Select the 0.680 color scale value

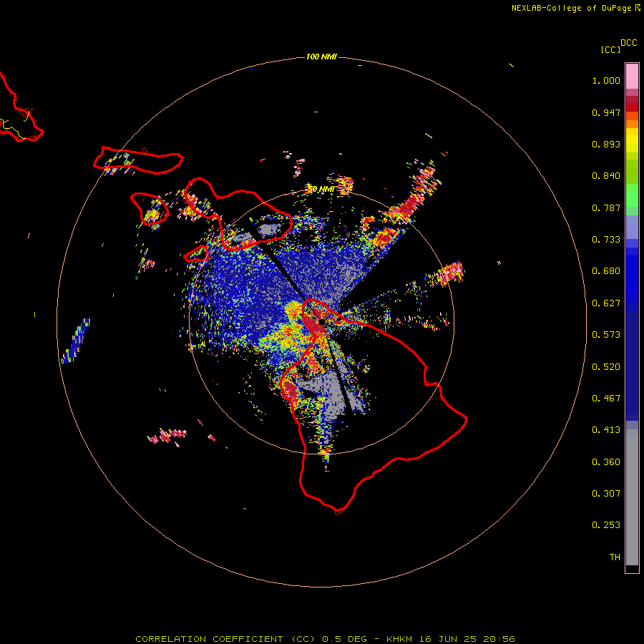[x=606, y=271]
